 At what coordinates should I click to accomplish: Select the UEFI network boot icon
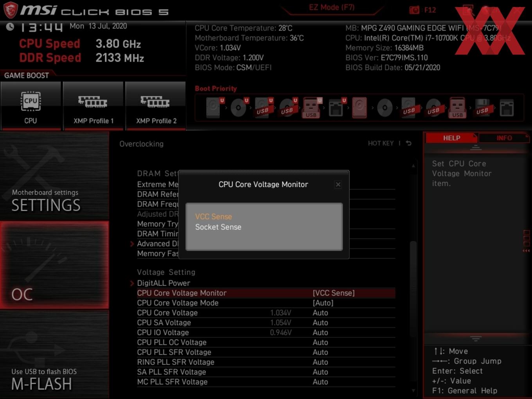coord(337,107)
